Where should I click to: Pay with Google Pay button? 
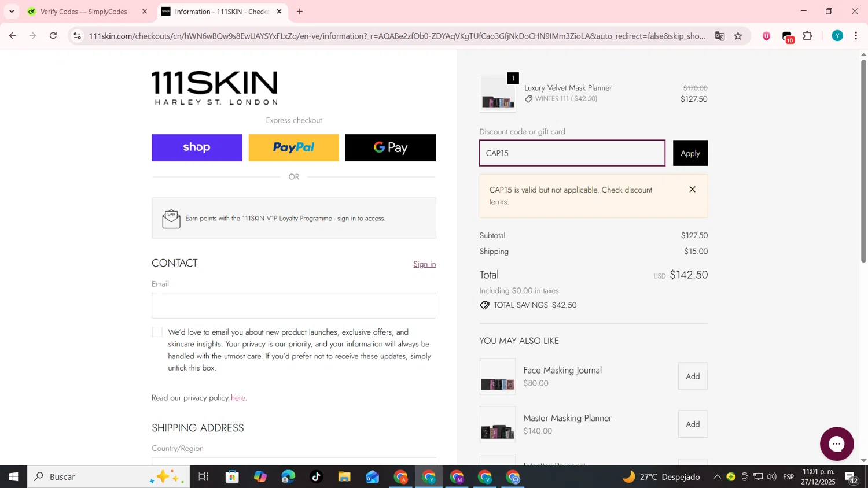coord(391,148)
